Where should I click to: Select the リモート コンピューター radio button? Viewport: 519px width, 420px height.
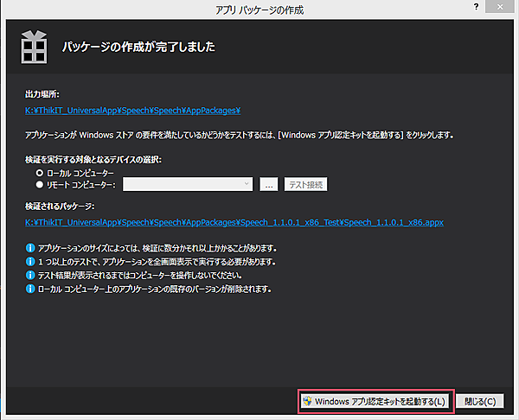(40, 185)
